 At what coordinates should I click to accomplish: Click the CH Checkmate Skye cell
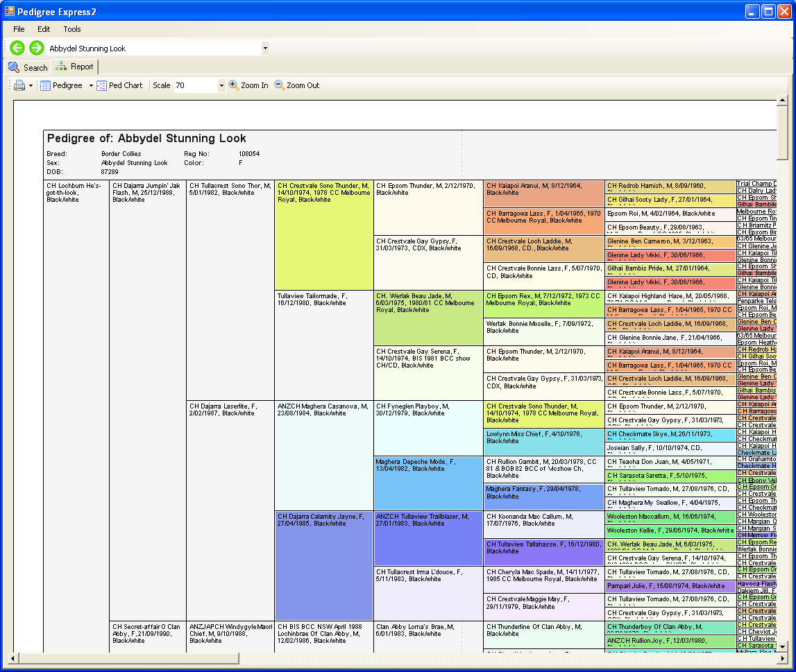click(670, 435)
